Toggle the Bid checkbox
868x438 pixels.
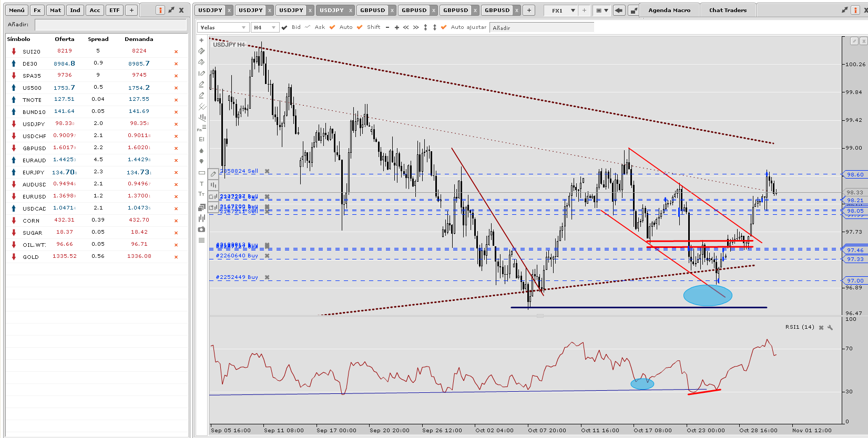pos(284,27)
